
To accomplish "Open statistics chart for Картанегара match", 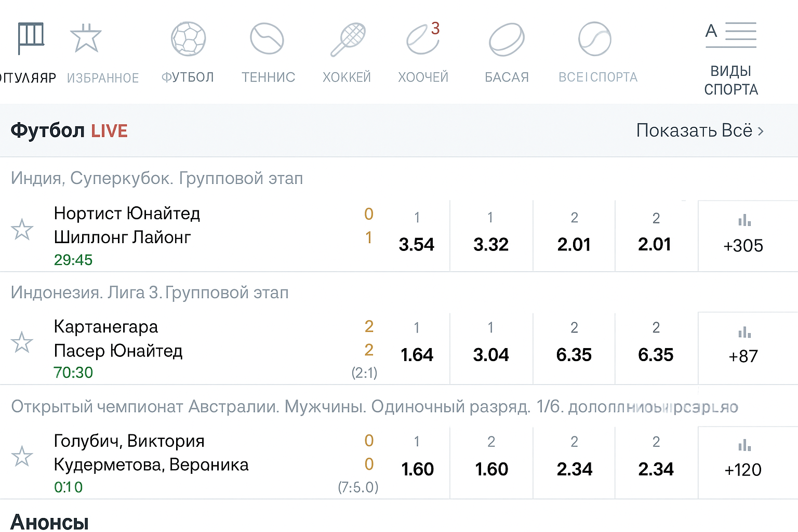I will pyautogui.click(x=744, y=332).
